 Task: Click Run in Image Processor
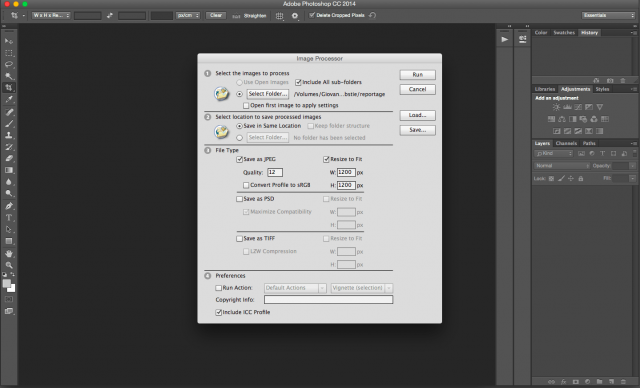click(418, 75)
